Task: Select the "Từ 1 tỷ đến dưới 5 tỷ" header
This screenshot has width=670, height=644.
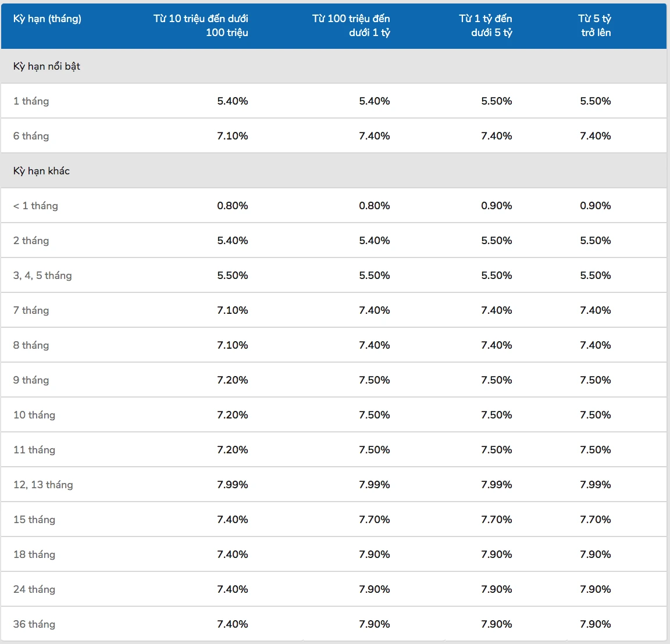Action: [x=485, y=26]
